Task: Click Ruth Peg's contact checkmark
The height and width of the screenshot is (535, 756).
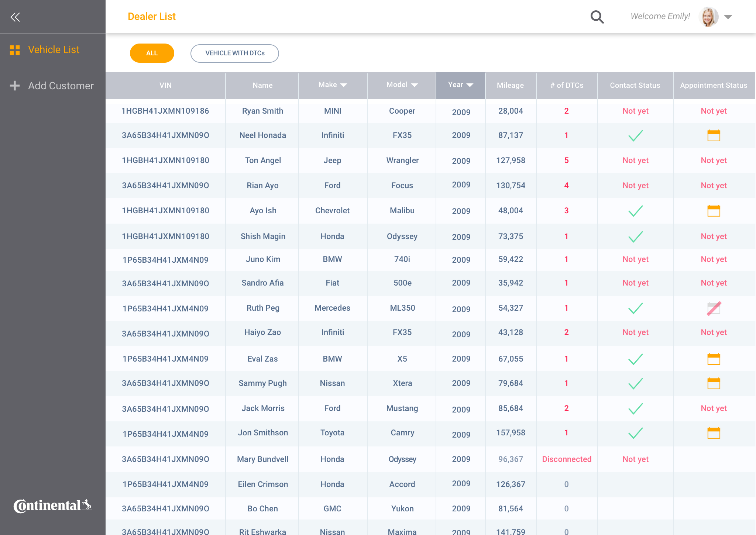Action: coord(635,308)
